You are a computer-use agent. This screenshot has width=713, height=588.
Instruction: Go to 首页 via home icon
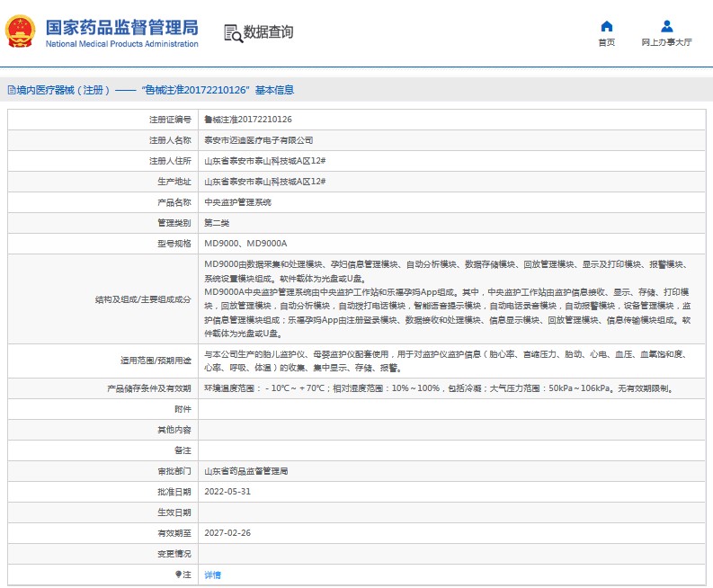(607, 26)
